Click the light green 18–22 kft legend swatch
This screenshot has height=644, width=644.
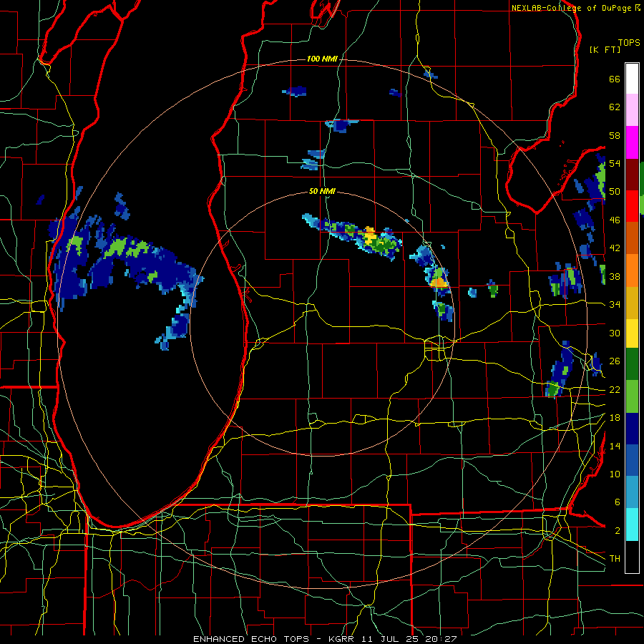pyautogui.click(x=632, y=396)
